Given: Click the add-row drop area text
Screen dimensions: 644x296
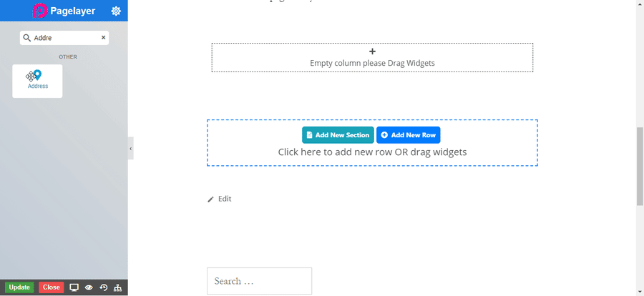Looking at the screenshot, I should (x=372, y=152).
